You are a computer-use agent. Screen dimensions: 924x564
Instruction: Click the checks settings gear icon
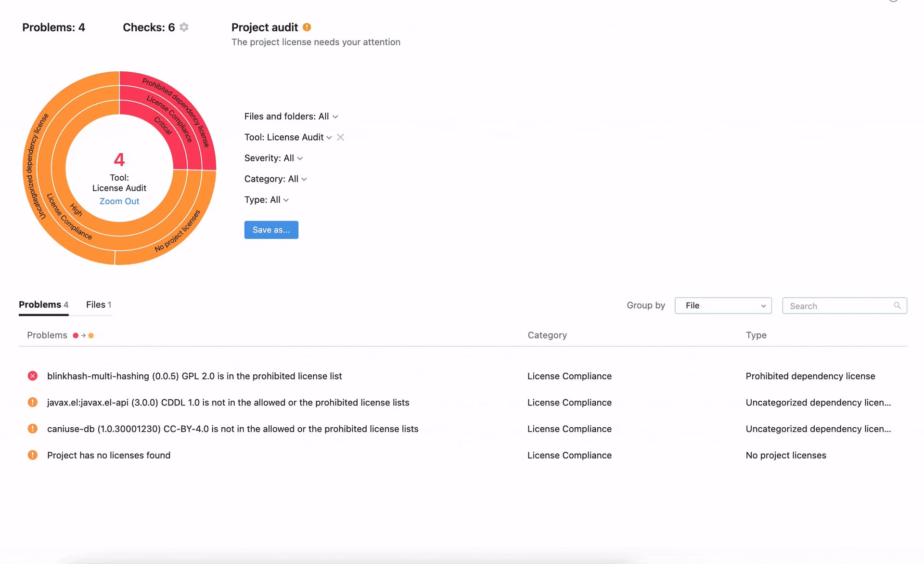184,27
